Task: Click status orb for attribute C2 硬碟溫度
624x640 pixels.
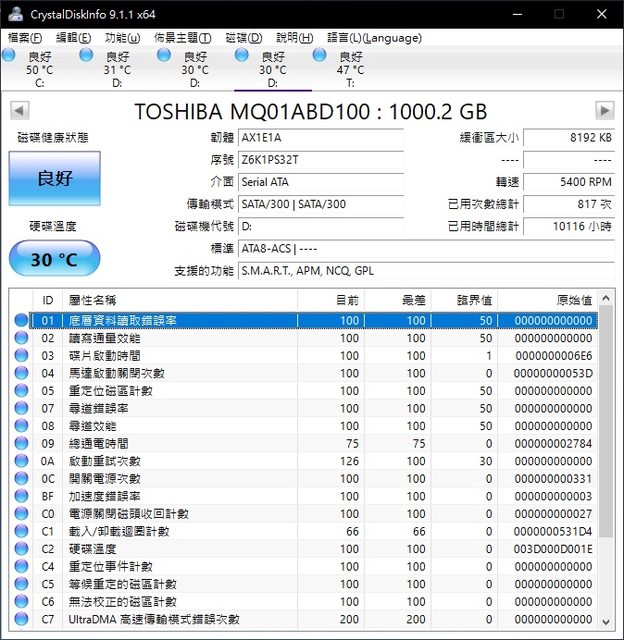Action: [x=22, y=549]
